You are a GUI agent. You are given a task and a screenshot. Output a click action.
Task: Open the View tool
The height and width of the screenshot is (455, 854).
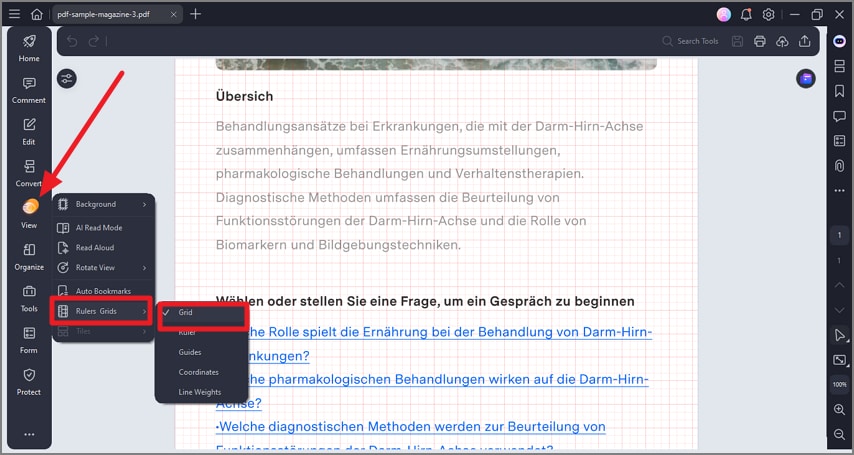point(29,214)
